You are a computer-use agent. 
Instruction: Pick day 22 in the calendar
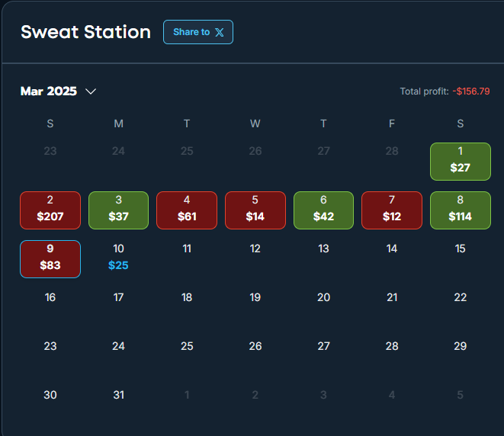[x=461, y=297]
